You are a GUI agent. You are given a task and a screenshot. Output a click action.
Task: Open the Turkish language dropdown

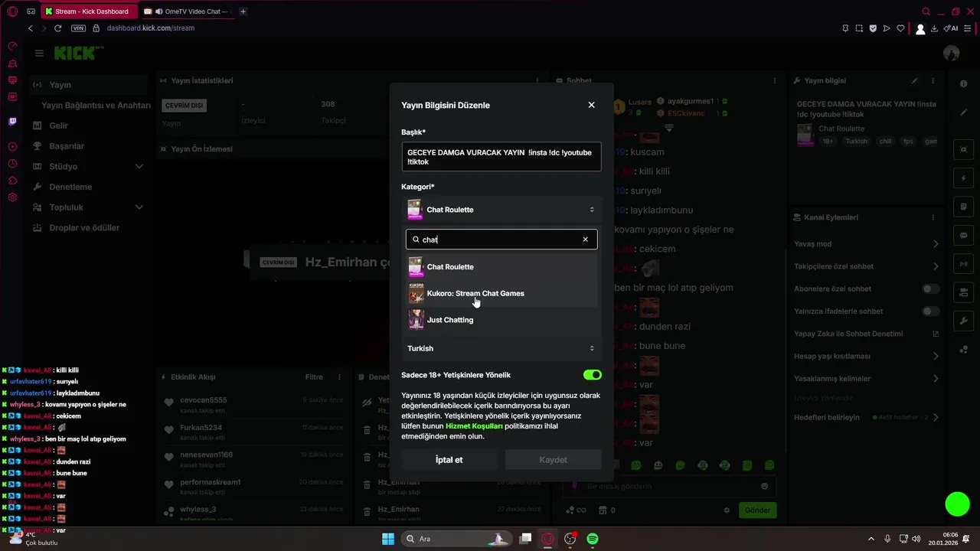501,348
